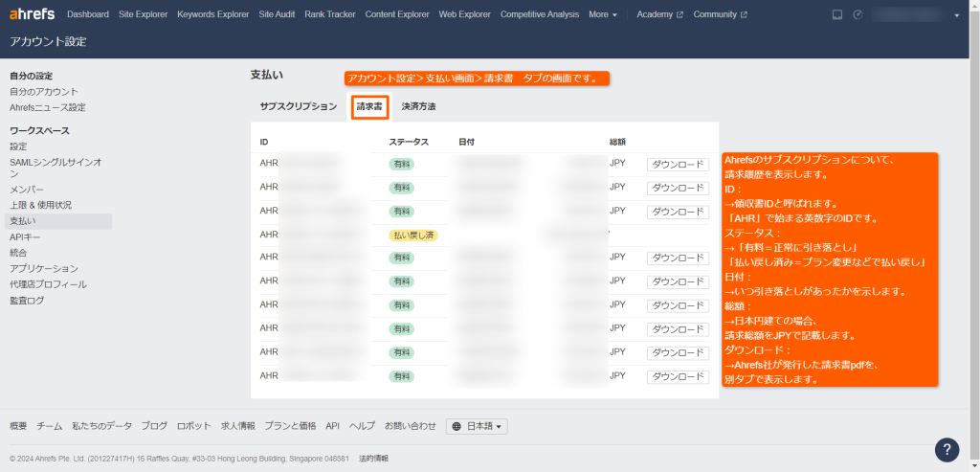Viewport: 980px width, 472px height.
Task: Click the 支払い page heading
Action: [x=267, y=75]
